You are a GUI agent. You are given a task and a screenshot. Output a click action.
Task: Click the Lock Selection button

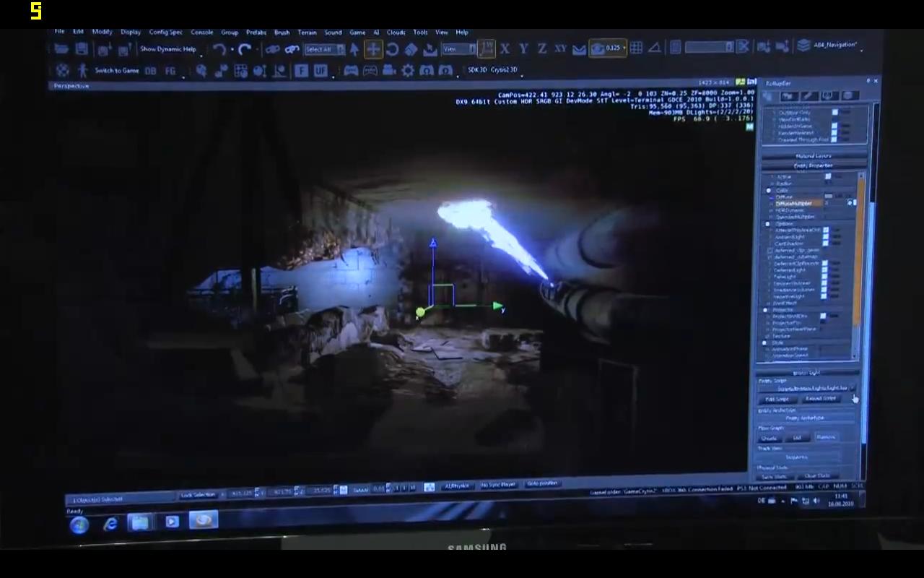tap(198, 495)
